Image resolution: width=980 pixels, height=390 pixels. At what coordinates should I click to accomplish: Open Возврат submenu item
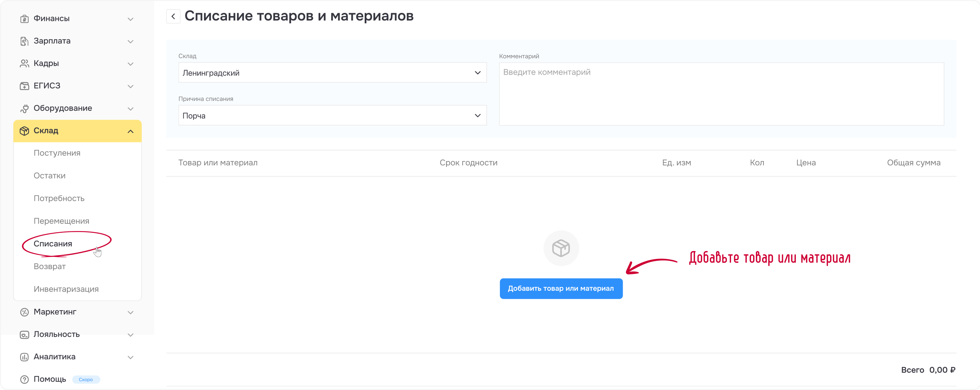(50, 266)
